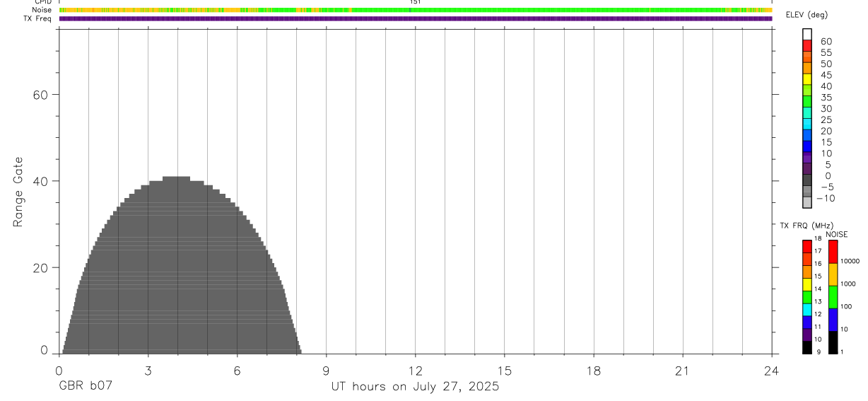Click the '20' tick label on Range Gate axis
Image resolution: width=868 pixels, height=401 pixels.
point(40,267)
